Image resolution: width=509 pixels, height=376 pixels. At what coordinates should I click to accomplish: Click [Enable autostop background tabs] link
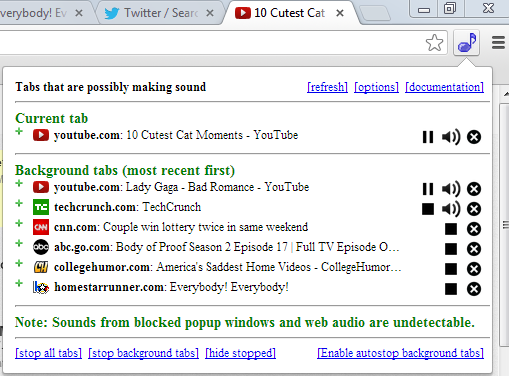click(x=400, y=353)
